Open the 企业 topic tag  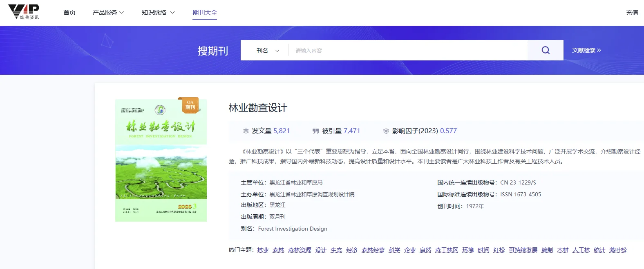click(x=410, y=250)
